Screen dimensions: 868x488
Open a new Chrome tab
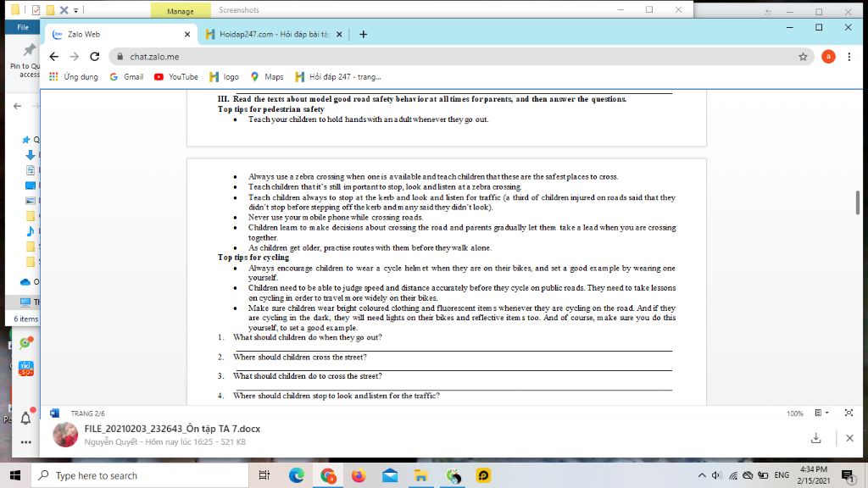(363, 34)
